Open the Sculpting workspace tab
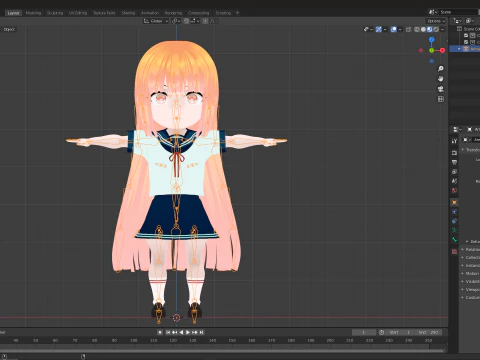The image size is (480, 360). [55, 13]
